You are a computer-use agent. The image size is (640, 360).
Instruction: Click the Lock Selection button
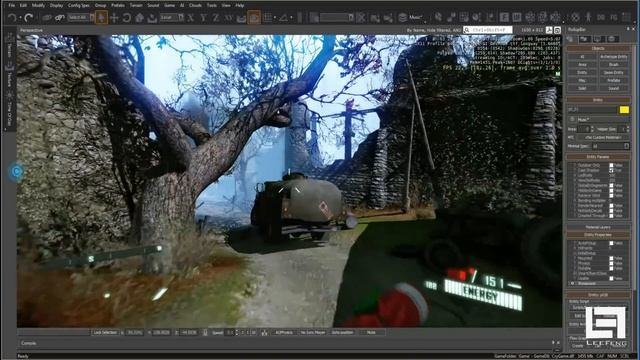point(105,333)
